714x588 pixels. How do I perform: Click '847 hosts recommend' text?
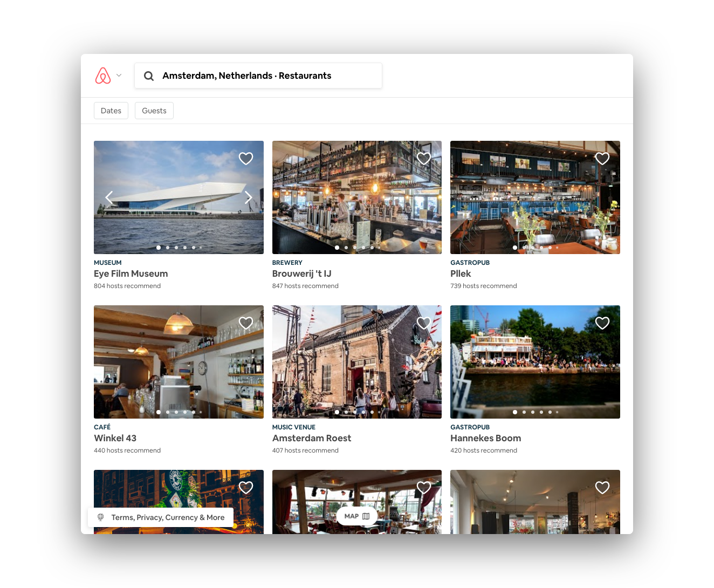[305, 286]
